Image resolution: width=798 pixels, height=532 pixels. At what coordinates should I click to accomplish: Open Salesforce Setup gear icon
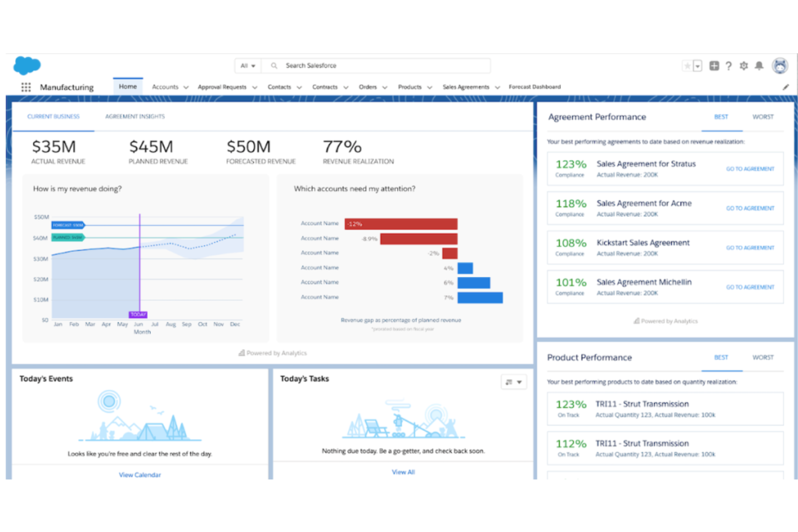tap(744, 66)
